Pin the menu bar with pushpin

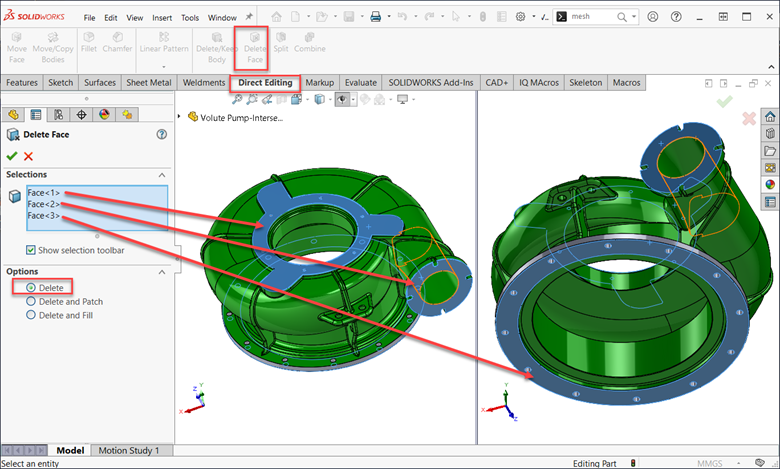click(x=249, y=16)
